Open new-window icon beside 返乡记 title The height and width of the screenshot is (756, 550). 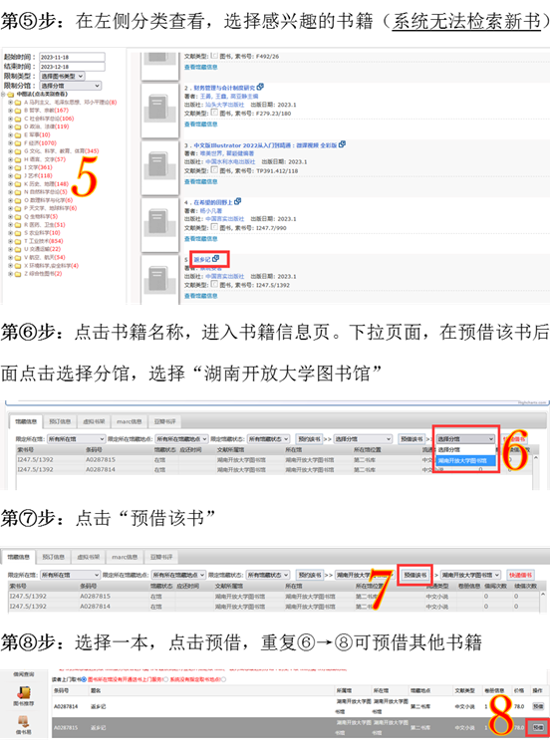click(x=215, y=259)
